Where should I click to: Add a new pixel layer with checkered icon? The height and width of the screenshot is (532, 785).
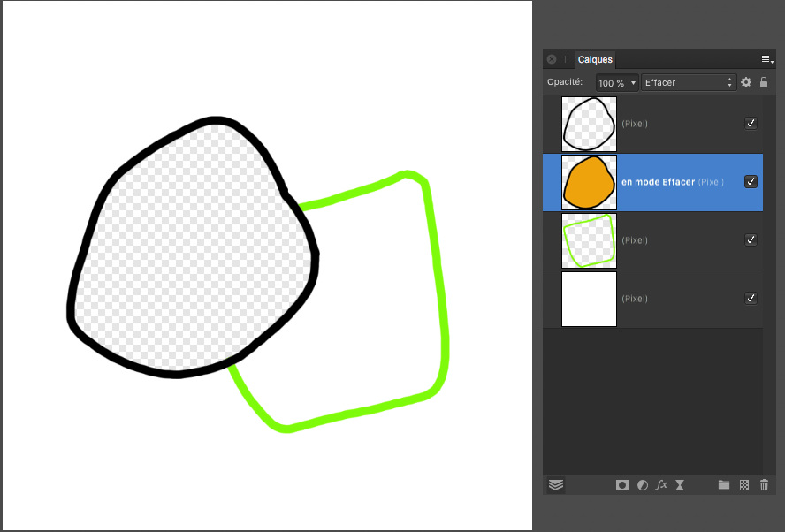tap(744, 485)
